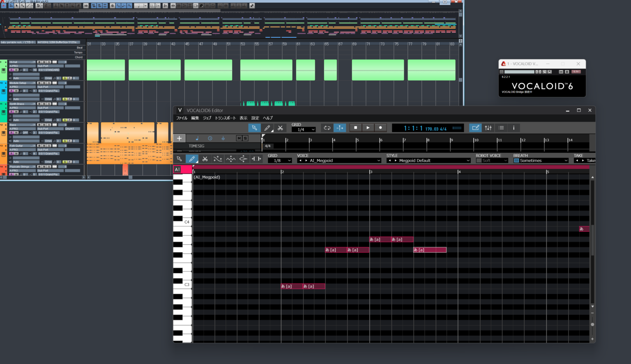
Task: Start playback with the play button
Action: 368,128
